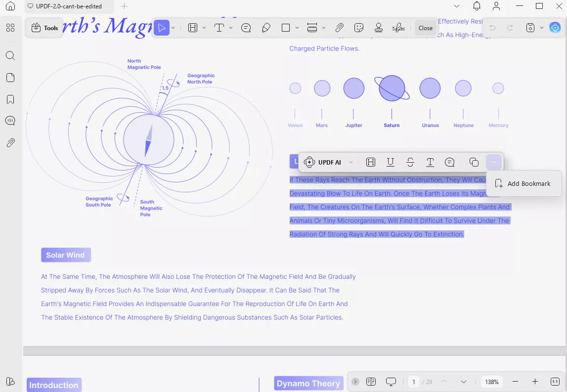Image resolution: width=567 pixels, height=392 pixels.
Task: Apply strikethrough to the selected text
Action: tap(410, 162)
